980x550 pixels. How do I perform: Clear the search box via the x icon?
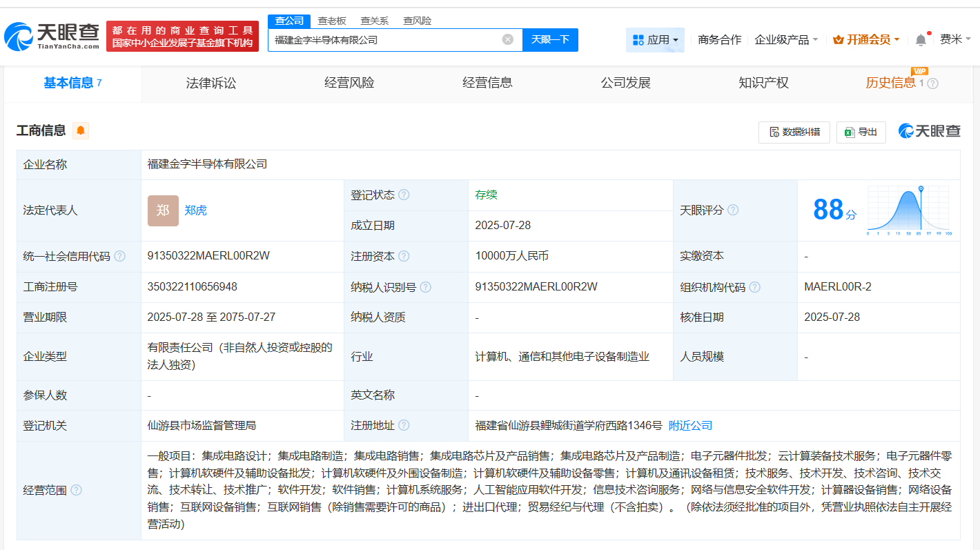(x=509, y=39)
